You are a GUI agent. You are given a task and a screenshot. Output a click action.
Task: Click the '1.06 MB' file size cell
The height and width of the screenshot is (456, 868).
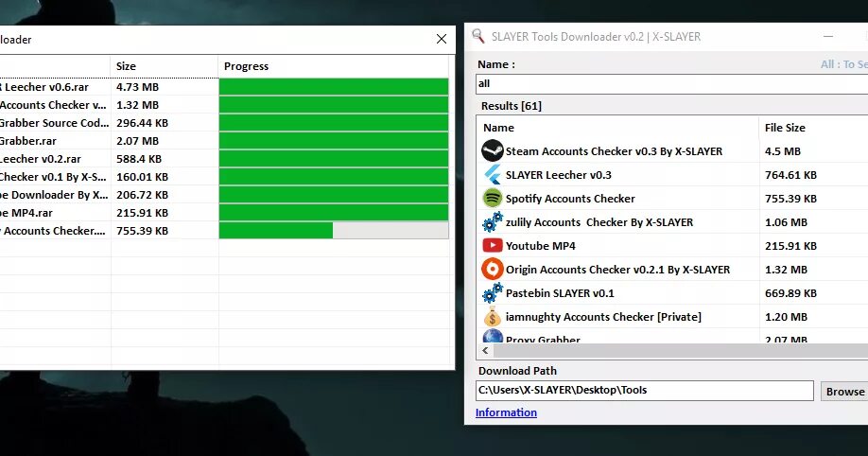(x=786, y=222)
